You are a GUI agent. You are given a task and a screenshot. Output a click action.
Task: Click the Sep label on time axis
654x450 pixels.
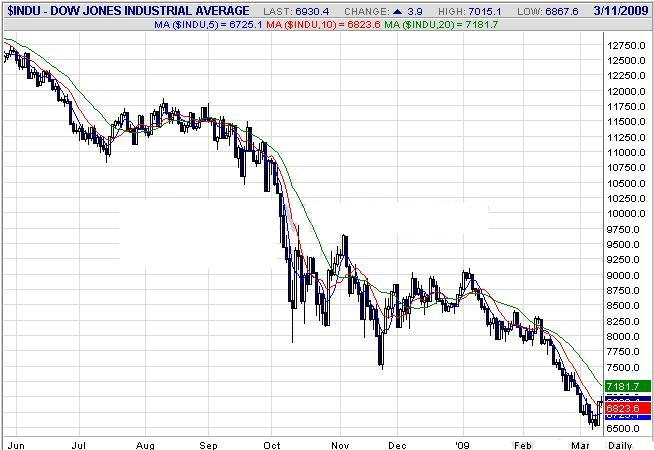point(208,445)
